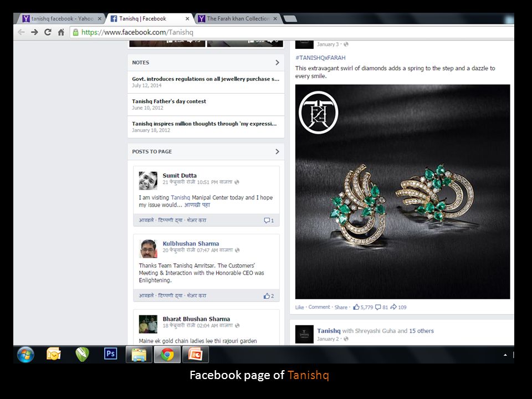532x399 pixels.
Task: Expand the POSTS TO PAGE chevron
Action: (x=277, y=152)
